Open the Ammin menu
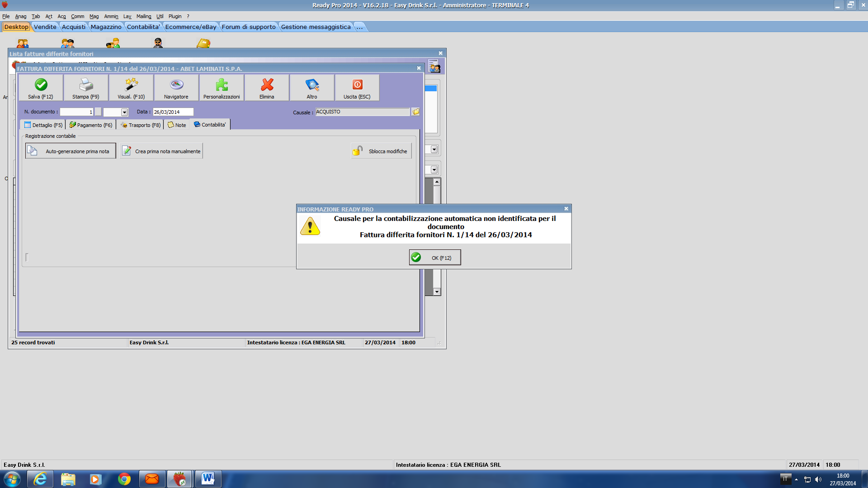This screenshot has height=488, width=868. click(x=111, y=16)
